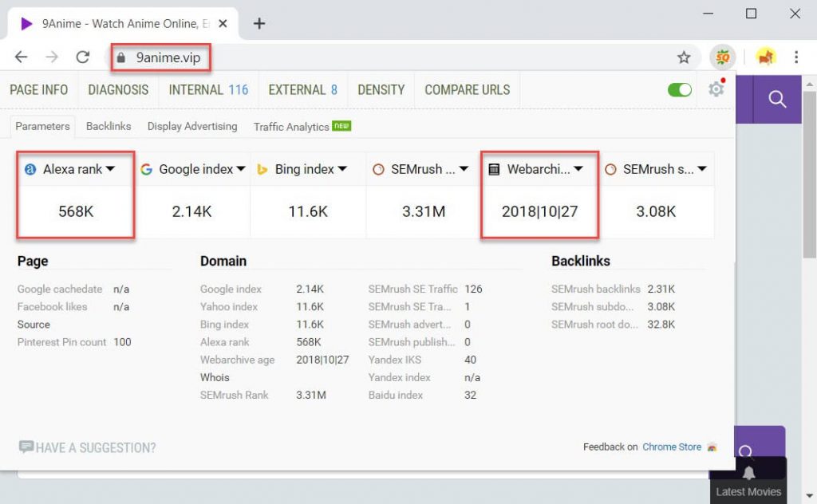The width and height of the screenshot is (817, 504).
Task: Click the Baidu index label
Action: coord(396,396)
